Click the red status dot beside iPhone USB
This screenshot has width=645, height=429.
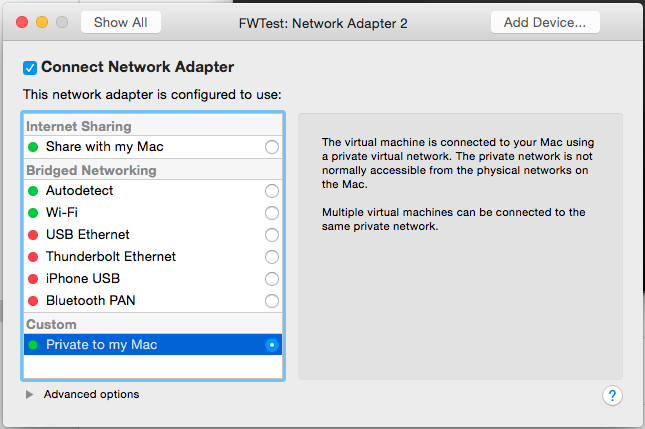coord(33,279)
